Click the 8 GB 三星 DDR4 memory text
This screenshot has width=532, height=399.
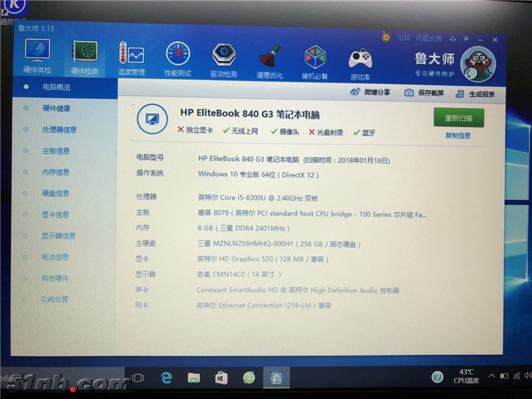coord(243,228)
